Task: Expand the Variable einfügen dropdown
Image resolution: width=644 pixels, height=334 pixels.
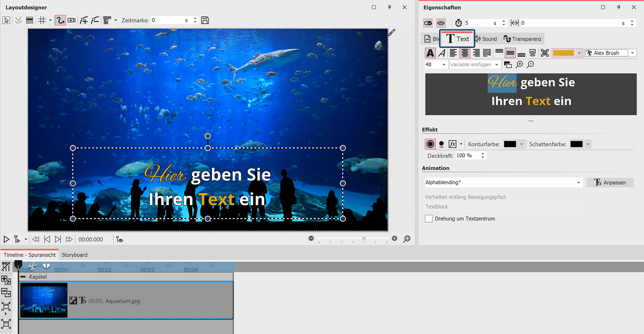Action: pos(496,65)
